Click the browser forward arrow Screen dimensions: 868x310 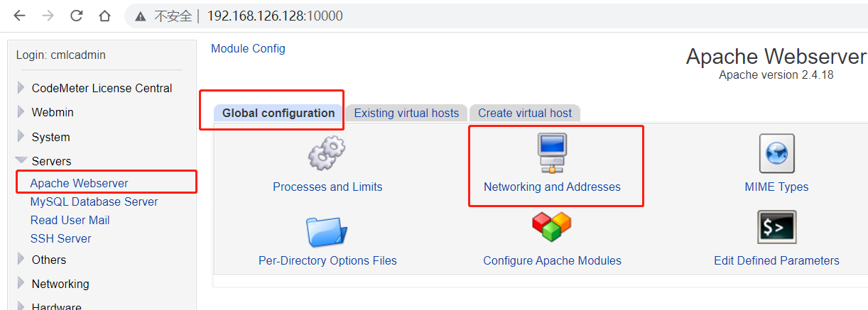point(48,16)
